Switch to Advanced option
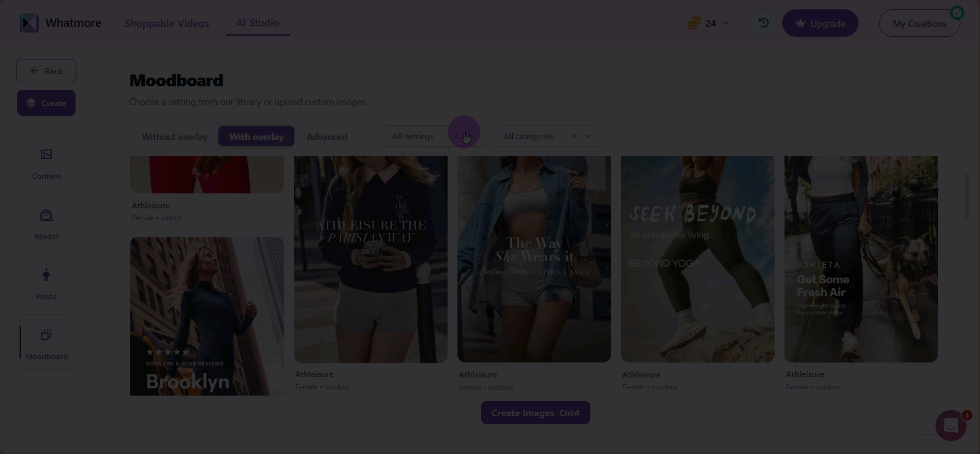This screenshot has height=454, width=980. pyautogui.click(x=326, y=137)
